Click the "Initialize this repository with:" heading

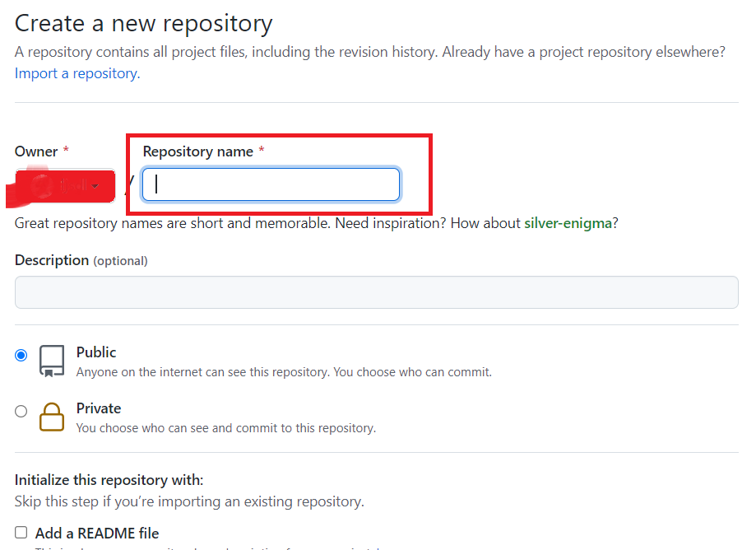click(109, 480)
